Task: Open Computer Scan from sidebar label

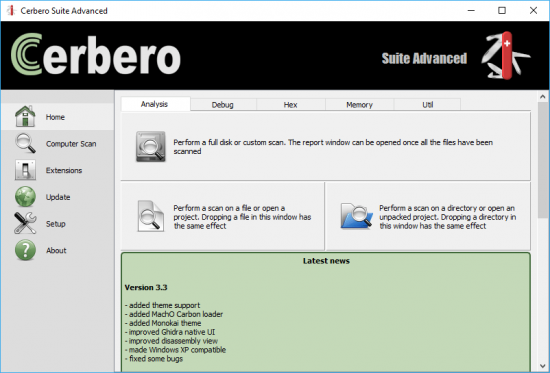Action: [71, 144]
